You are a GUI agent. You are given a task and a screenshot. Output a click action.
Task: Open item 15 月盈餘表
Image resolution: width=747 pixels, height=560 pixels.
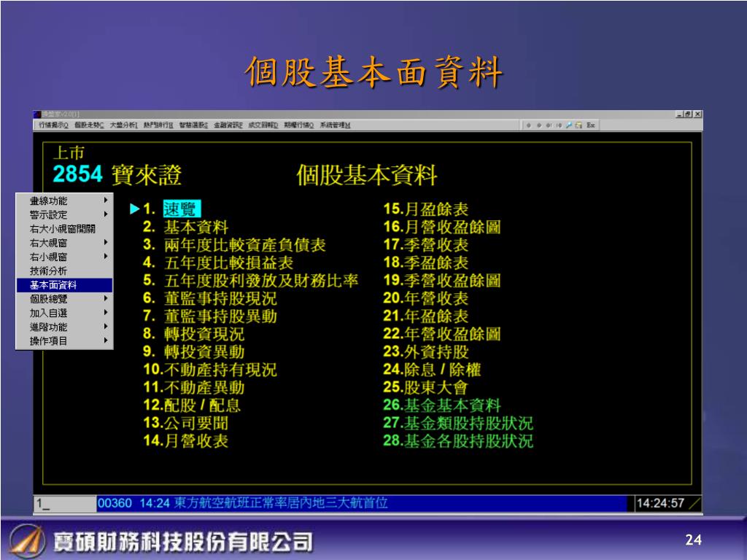(426, 209)
